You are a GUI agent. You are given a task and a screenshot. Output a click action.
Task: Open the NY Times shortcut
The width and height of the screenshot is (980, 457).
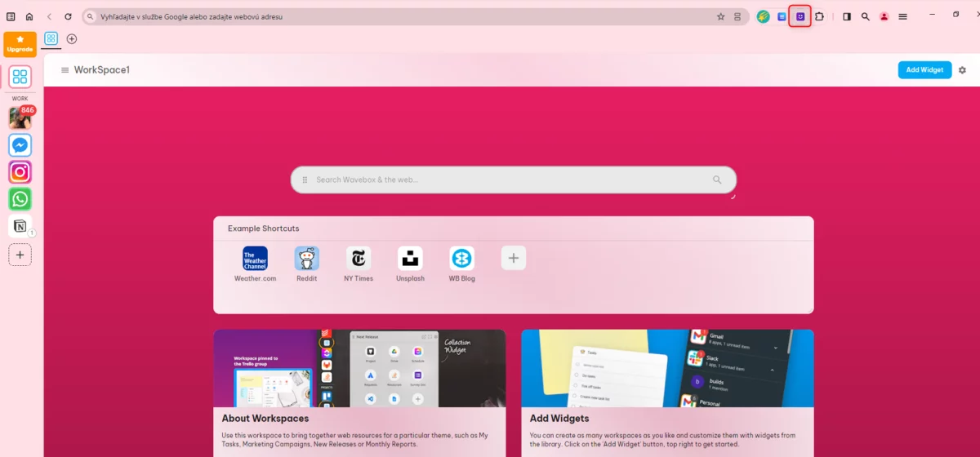(359, 264)
